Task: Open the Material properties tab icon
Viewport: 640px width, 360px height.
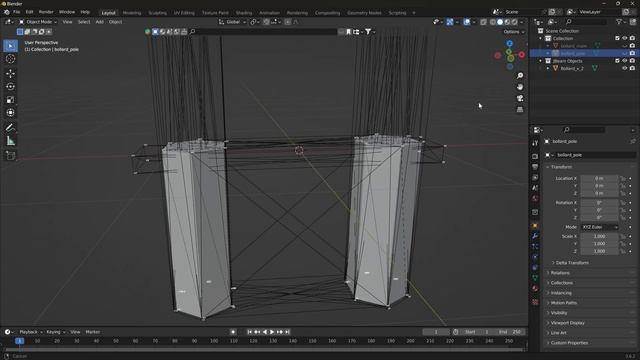Action: (535, 288)
